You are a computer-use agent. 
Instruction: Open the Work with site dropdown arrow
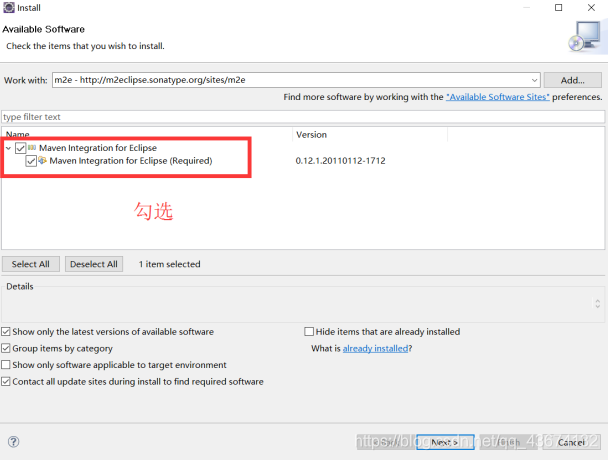click(534, 80)
